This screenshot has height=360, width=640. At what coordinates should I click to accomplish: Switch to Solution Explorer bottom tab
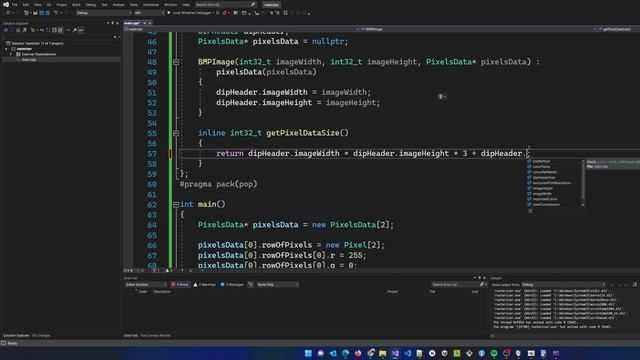(16, 336)
